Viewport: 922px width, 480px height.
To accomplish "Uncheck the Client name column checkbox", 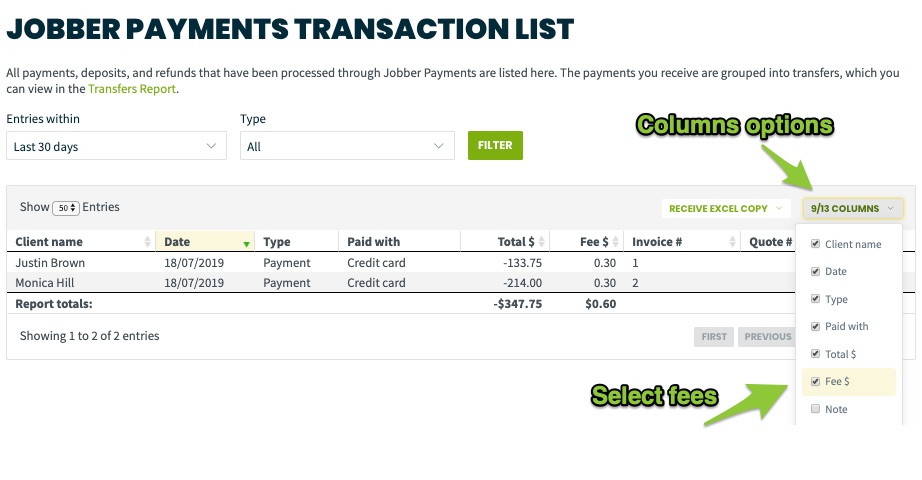I will (x=816, y=244).
